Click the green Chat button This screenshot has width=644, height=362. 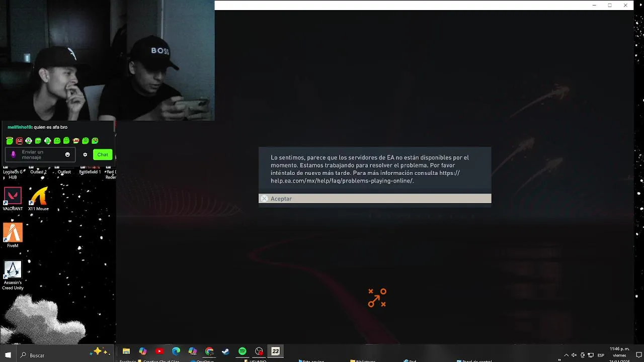pyautogui.click(x=103, y=154)
